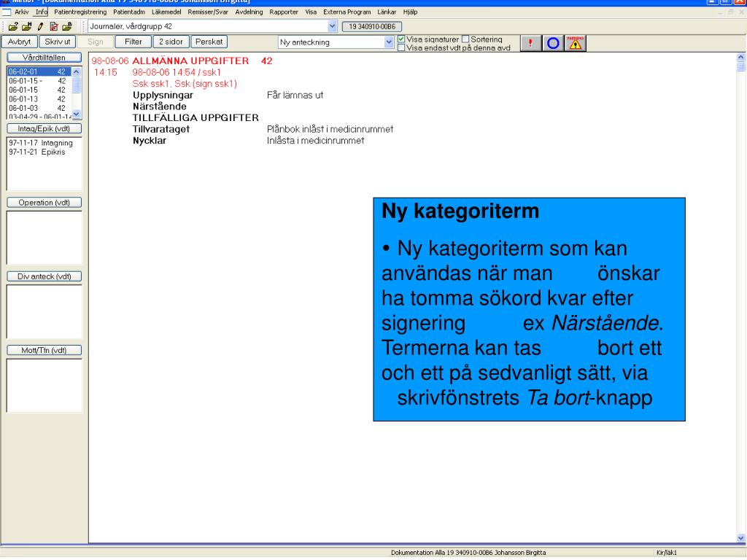The image size is (747, 560).
Task: Click the text Plånbok inlåst i medicinrummet
Action: click(330, 129)
